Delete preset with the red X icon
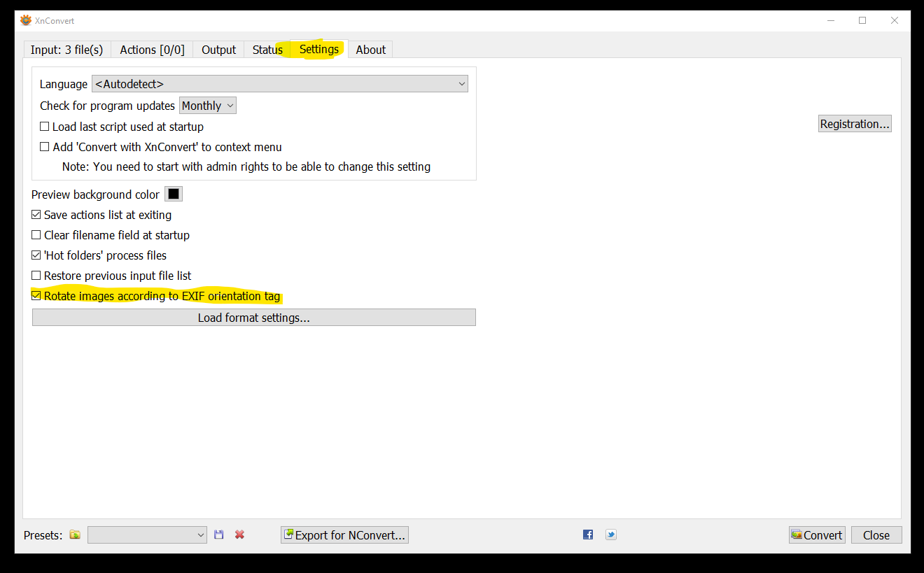924x573 pixels. [239, 535]
